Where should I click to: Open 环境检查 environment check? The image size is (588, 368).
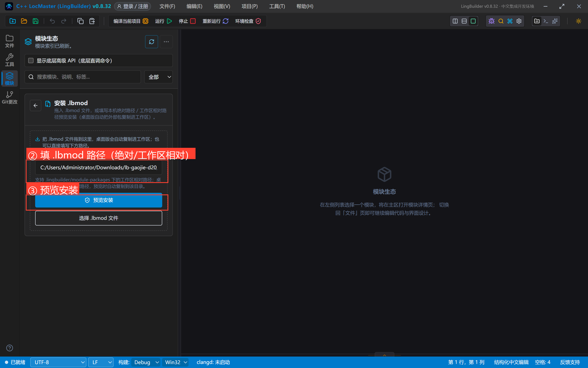[x=248, y=21]
